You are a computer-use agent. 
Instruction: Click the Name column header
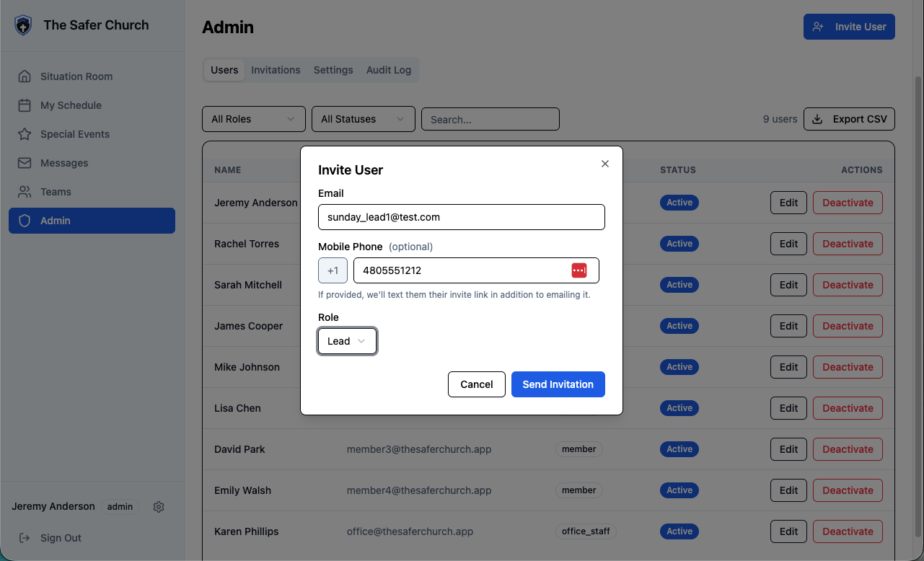[x=228, y=170]
